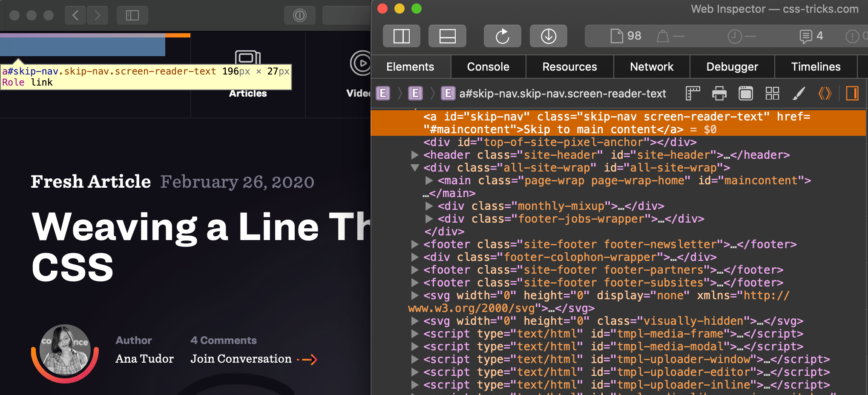Click the Videos play icon on the page
Screen dimensions: 868x395
pyautogui.click(x=361, y=63)
